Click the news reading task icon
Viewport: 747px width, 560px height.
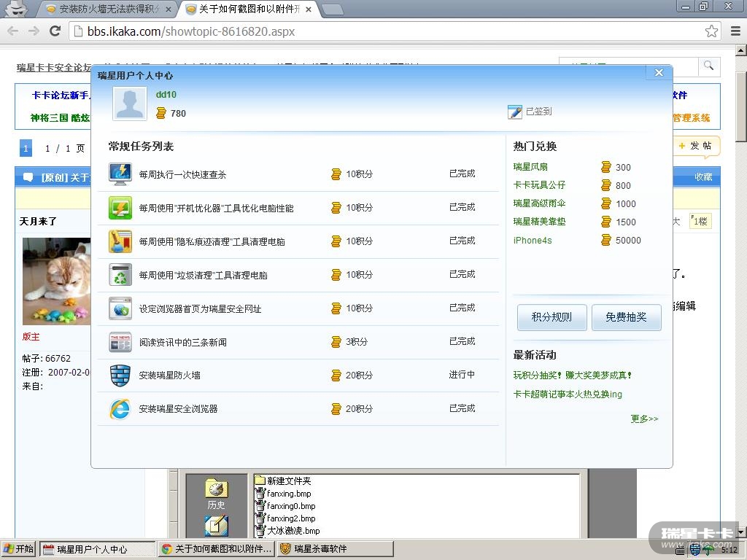(120, 342)
